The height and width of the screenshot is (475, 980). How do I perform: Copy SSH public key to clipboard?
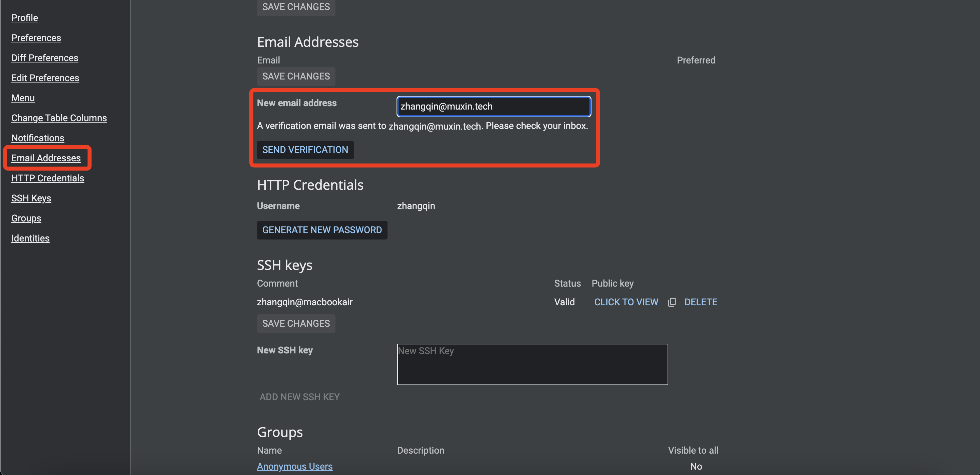click(x=672, y=302)
